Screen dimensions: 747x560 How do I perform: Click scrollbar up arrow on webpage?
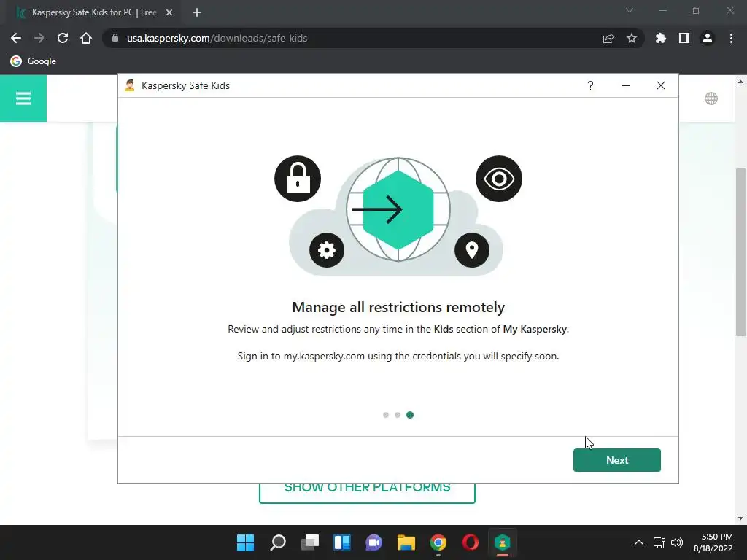[740, 82]
